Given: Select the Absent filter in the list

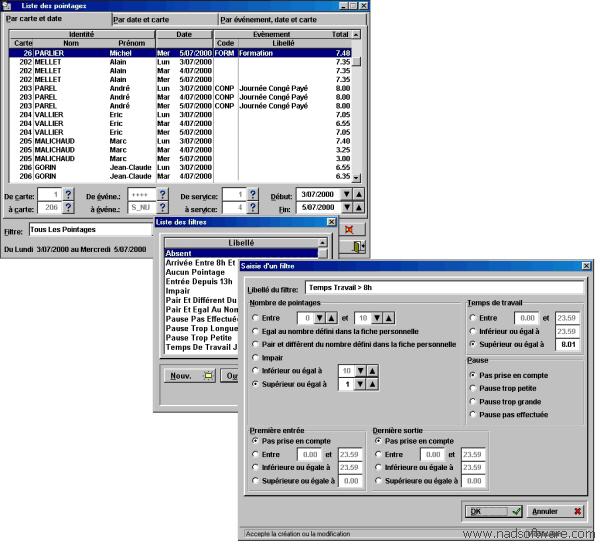Looking at the screenshot, I should click(x=241, y=253).
